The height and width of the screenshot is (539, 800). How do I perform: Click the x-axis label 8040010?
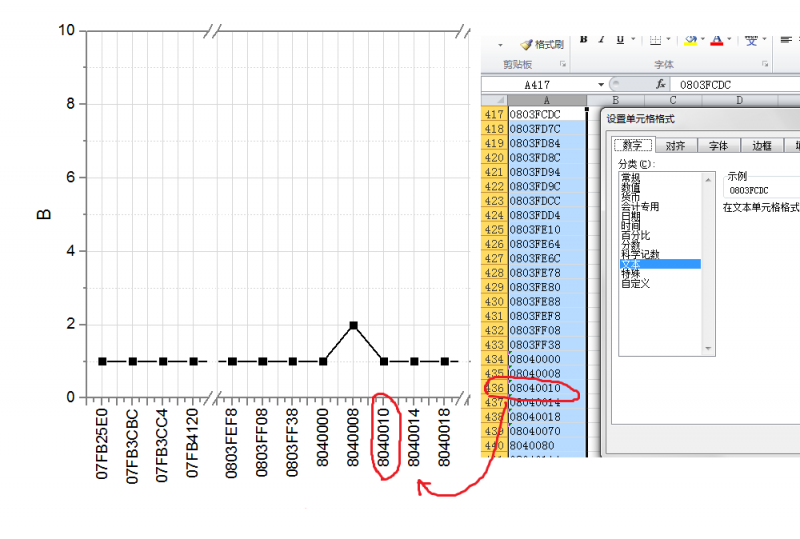tap(383, 437)
